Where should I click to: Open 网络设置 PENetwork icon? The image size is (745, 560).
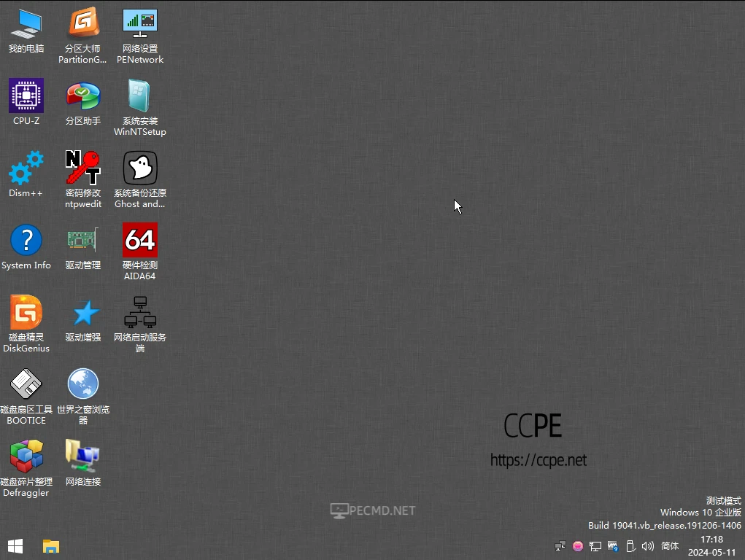point(139,36)
